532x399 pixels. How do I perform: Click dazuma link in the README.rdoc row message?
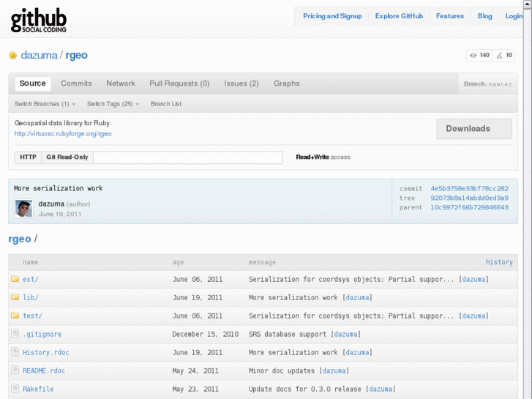click(x=334, y=371)
